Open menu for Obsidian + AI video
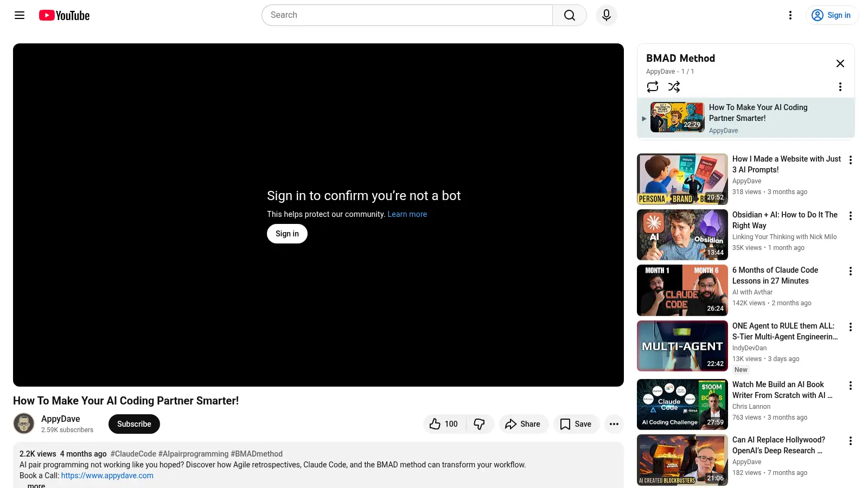868x488 pixels. (851, 216)
